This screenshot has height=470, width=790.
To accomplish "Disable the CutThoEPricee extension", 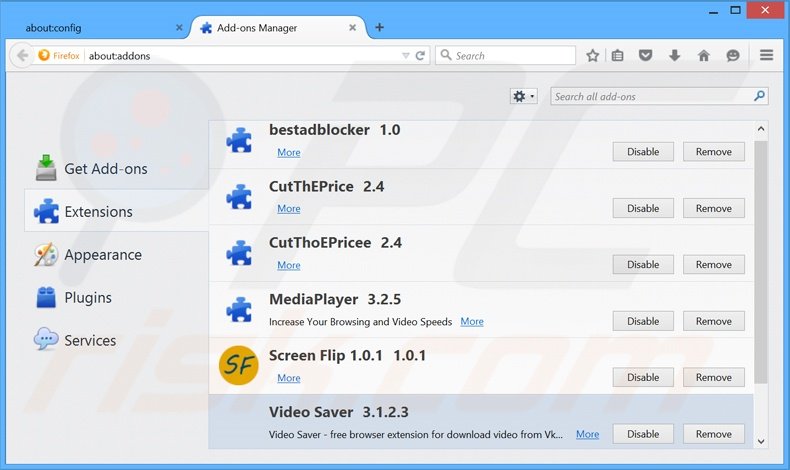I will tap(643, 264).
